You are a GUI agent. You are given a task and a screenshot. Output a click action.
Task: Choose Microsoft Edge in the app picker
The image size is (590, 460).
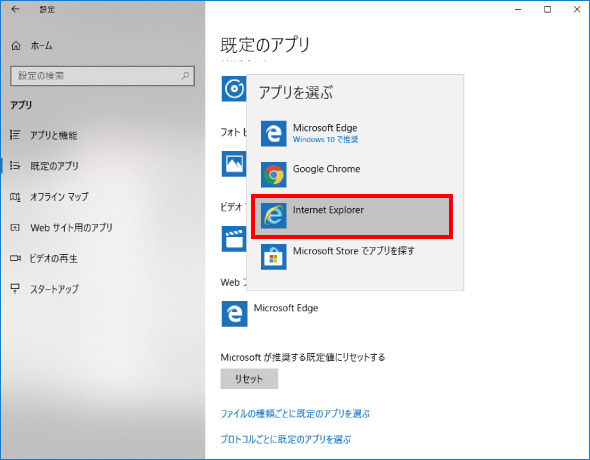pyautogui.click(x=352, y=134)
